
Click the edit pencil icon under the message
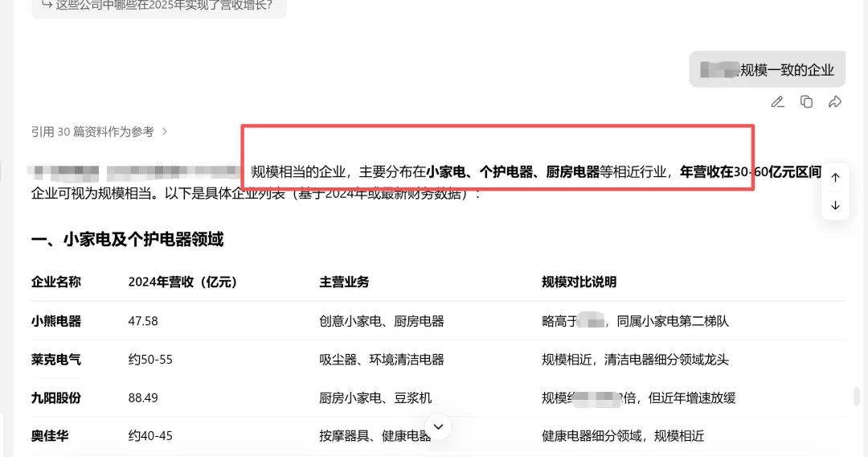[778, 102]
